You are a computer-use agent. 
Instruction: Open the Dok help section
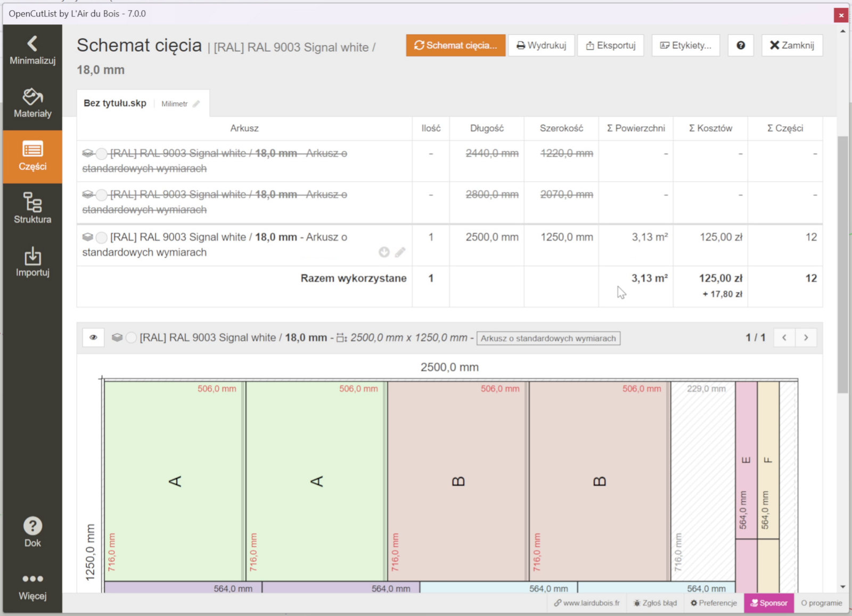tap(32, 532)
